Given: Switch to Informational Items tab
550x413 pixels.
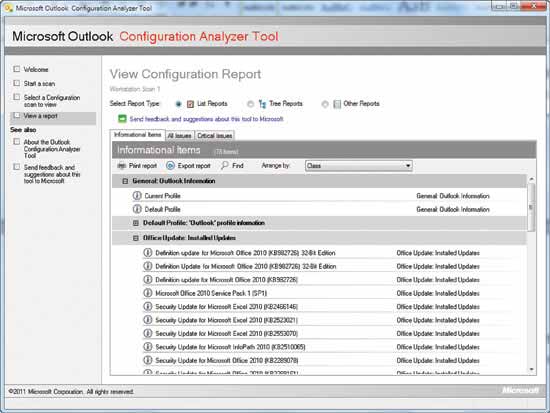Looking at the screenshot, I should click(x=138, y=135).
